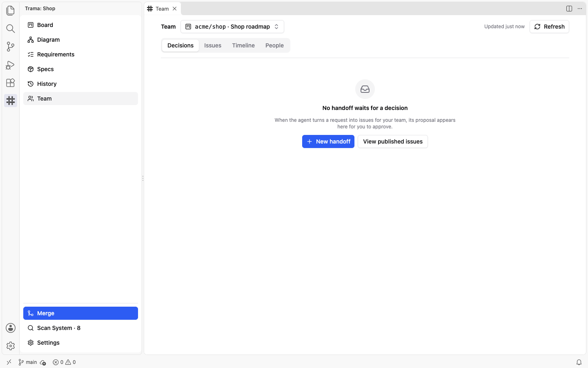Click the 'Updated just now' text
588x368 pixels.
pyautogui.click(x=504, y=27)
